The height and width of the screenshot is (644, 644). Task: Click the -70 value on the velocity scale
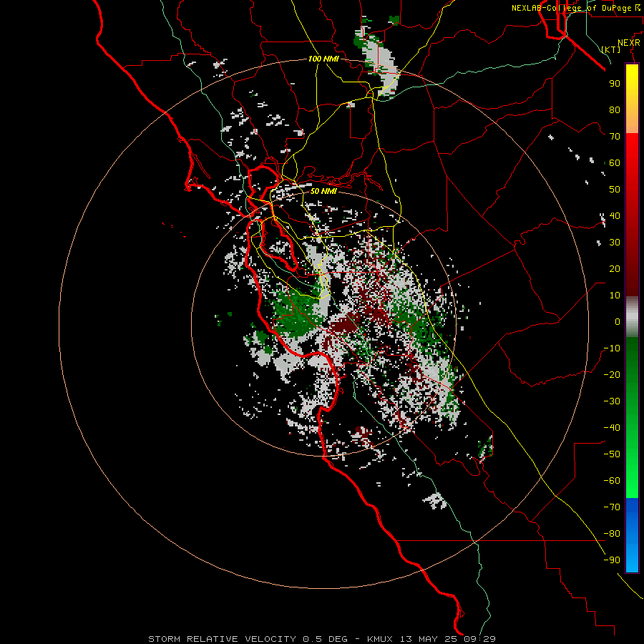[x=612, y=507]
